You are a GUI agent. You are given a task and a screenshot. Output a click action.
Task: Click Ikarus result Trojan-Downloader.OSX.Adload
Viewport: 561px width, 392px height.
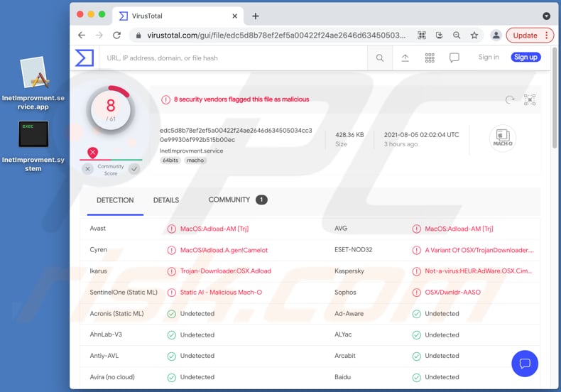[x=226, y=271]
